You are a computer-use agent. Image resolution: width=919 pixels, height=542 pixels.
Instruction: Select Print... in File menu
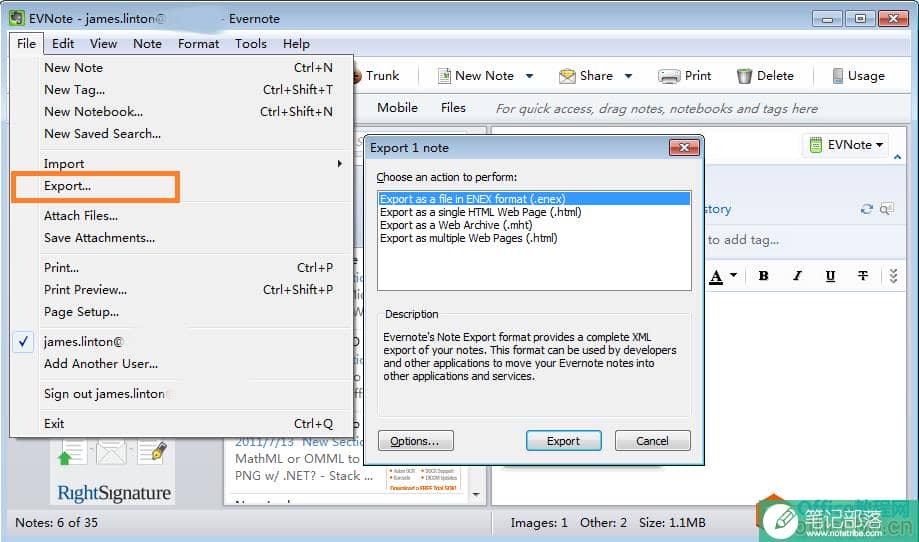click(182, 268)
